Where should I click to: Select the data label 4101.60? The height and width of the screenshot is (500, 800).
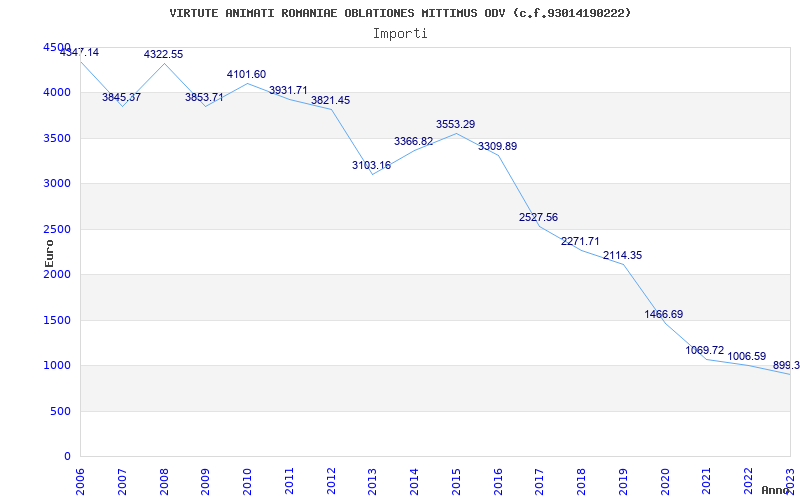pyautogui.click(x=246, y=74)
